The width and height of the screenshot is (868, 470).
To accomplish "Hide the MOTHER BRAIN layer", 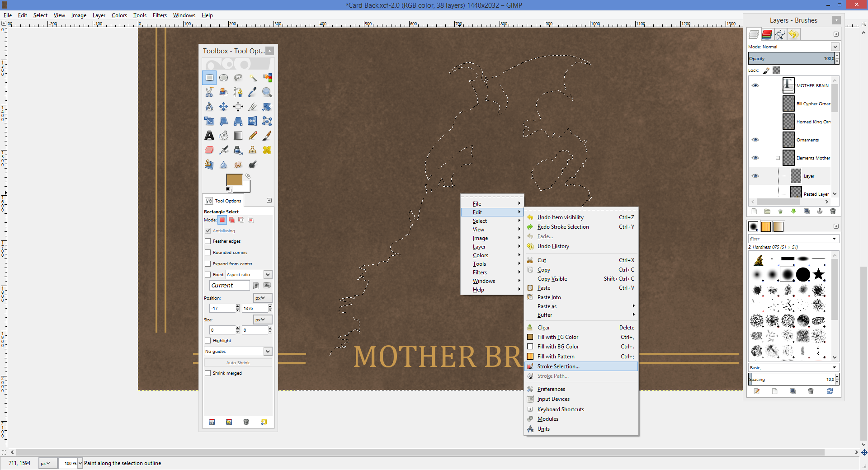I will coord(755,85).
